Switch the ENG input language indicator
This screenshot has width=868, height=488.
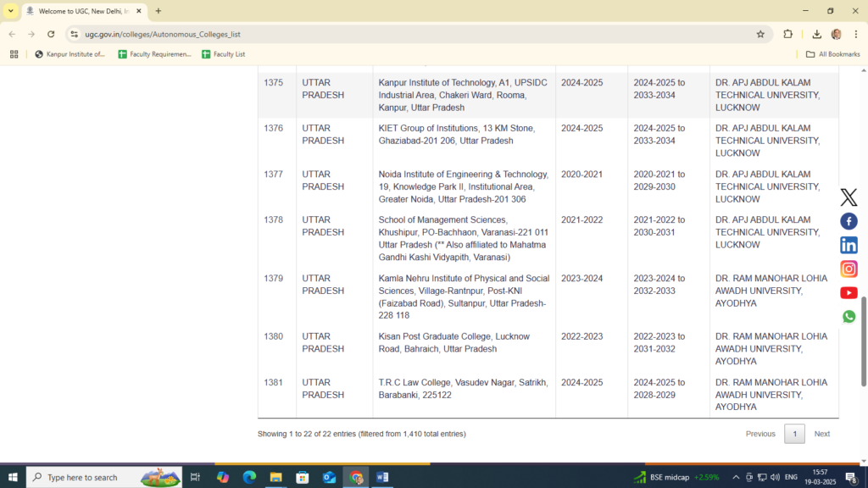[791, 477]
